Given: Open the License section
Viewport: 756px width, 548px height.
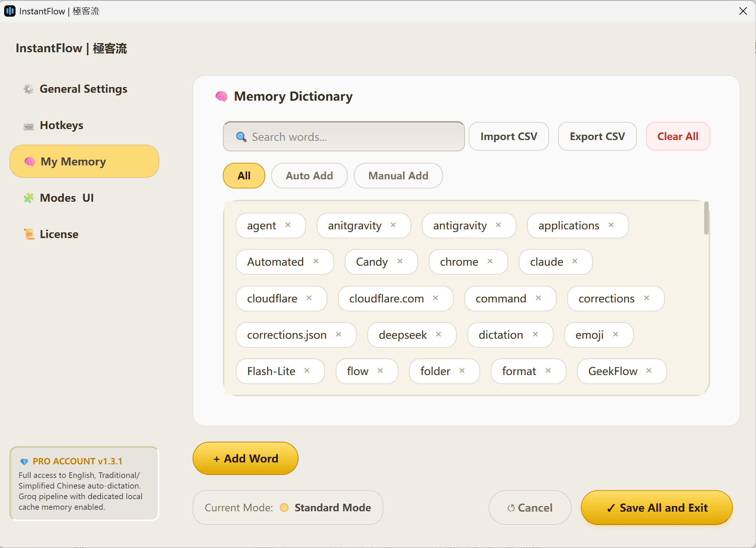Looking at the screenshot, I should point(84,234).
